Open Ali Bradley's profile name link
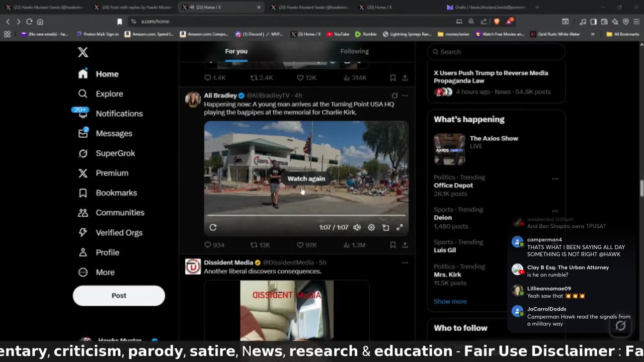Viewport: 644px width, 362px height. coord(220,96)
